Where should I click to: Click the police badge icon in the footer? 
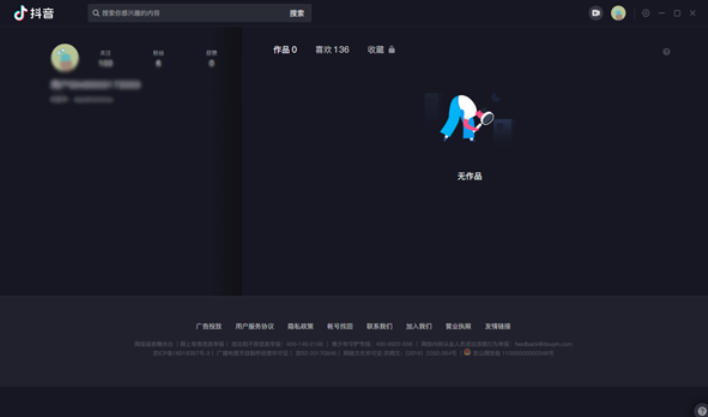pos(467,352)
